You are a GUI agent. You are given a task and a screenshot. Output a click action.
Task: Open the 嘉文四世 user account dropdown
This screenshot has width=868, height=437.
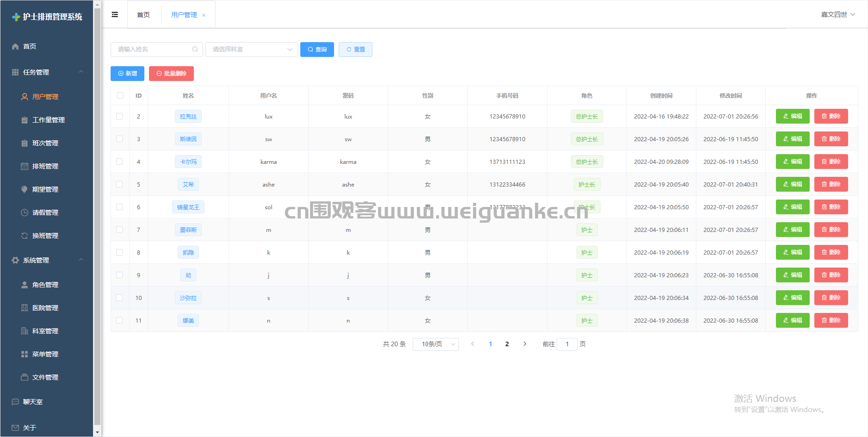coord(838,14)
